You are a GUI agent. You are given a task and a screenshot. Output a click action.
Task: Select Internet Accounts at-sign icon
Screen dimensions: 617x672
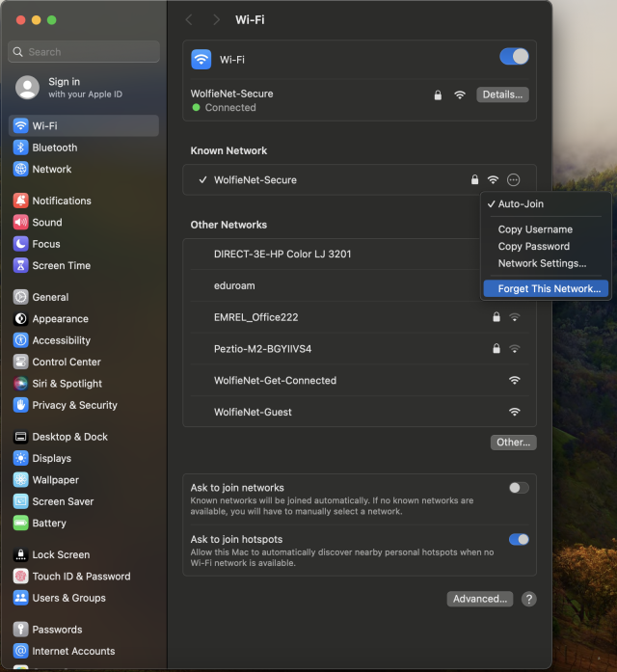click(x=20, y=651)
